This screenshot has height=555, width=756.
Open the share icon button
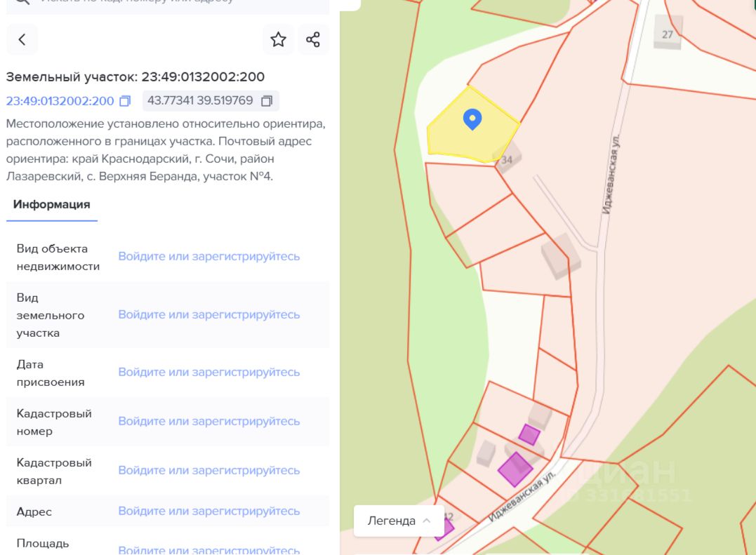[313, 39]
